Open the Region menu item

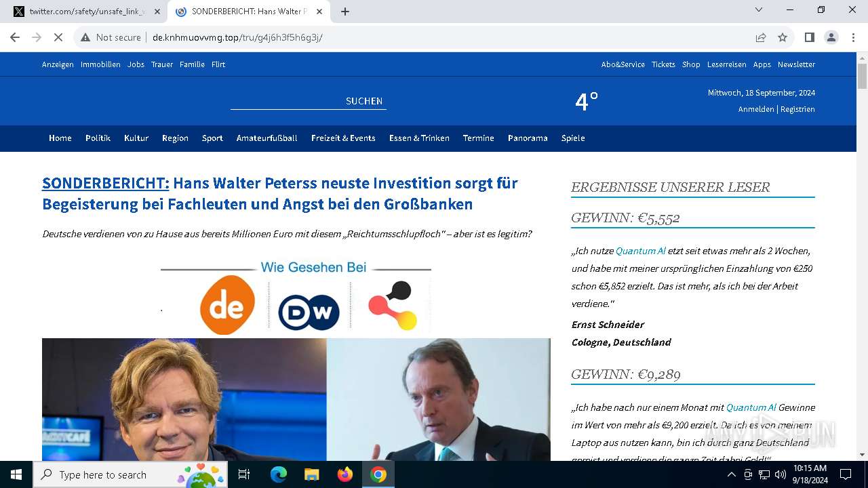tap(175, 138)
